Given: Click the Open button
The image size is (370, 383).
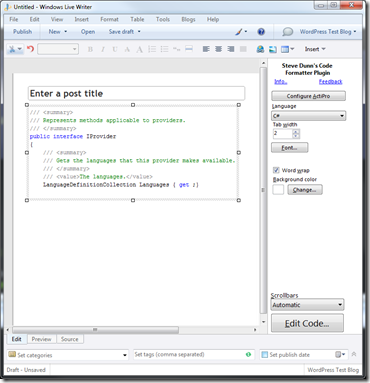Looking at the screenshot, I should click(x=88, y=32).
